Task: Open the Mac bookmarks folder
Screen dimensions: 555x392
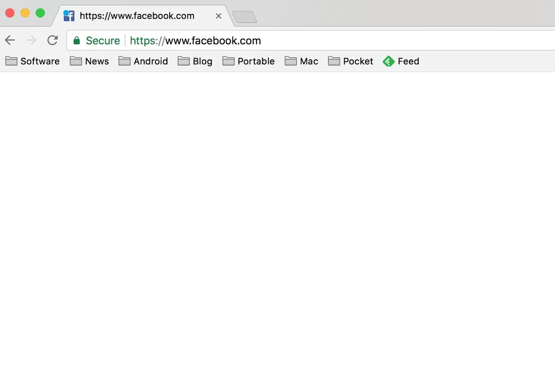Action: click(x=302, y=62)
